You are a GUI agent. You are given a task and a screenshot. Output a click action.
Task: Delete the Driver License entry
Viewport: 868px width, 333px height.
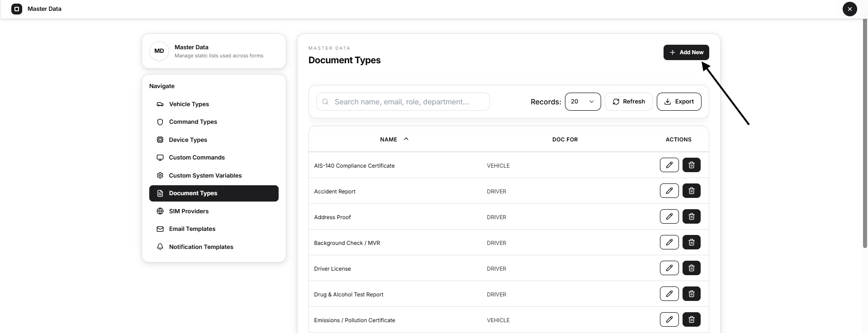point(691,268)
